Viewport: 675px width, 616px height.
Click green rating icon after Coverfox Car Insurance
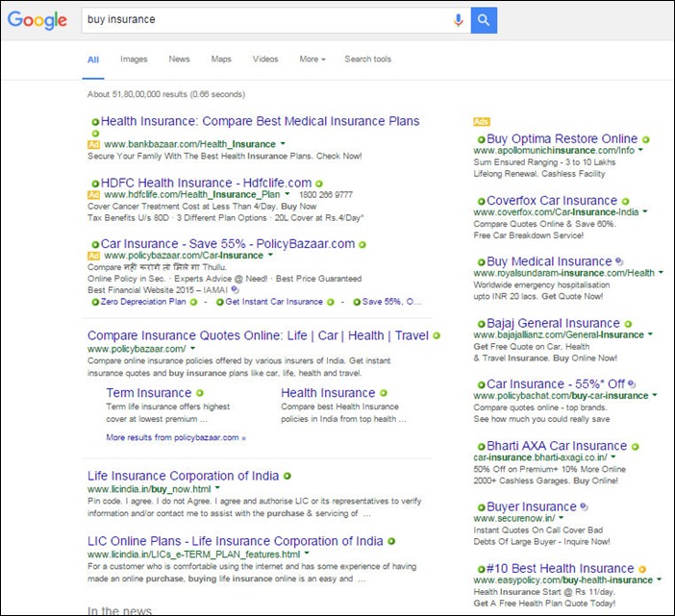click(x=625, y=201)
